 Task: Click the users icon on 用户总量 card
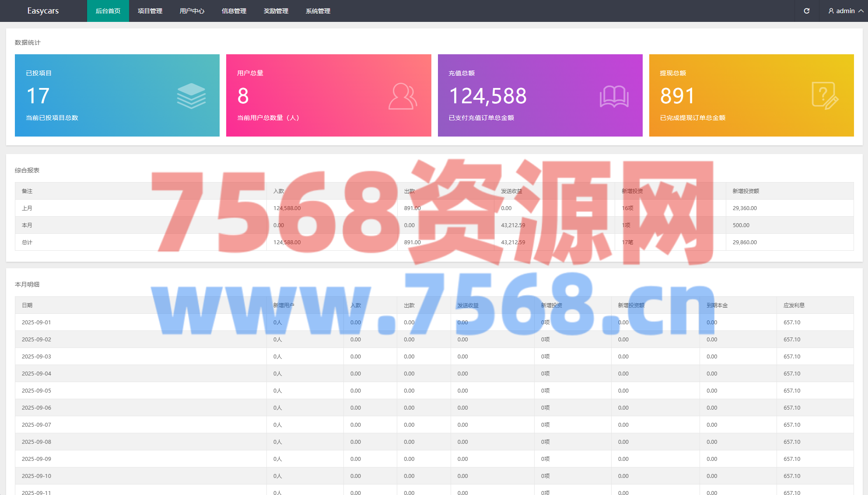[x=402, y=96]
